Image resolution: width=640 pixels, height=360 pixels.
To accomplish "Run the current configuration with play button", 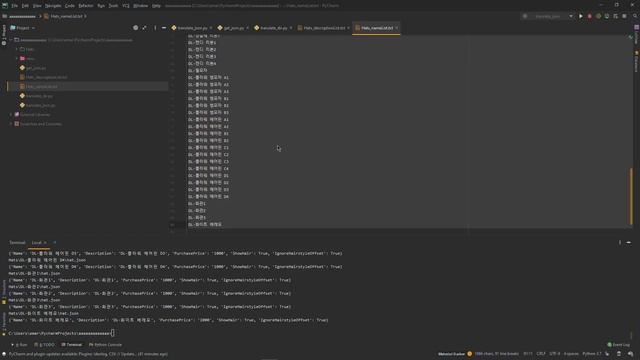I will [x=580, y=16].
